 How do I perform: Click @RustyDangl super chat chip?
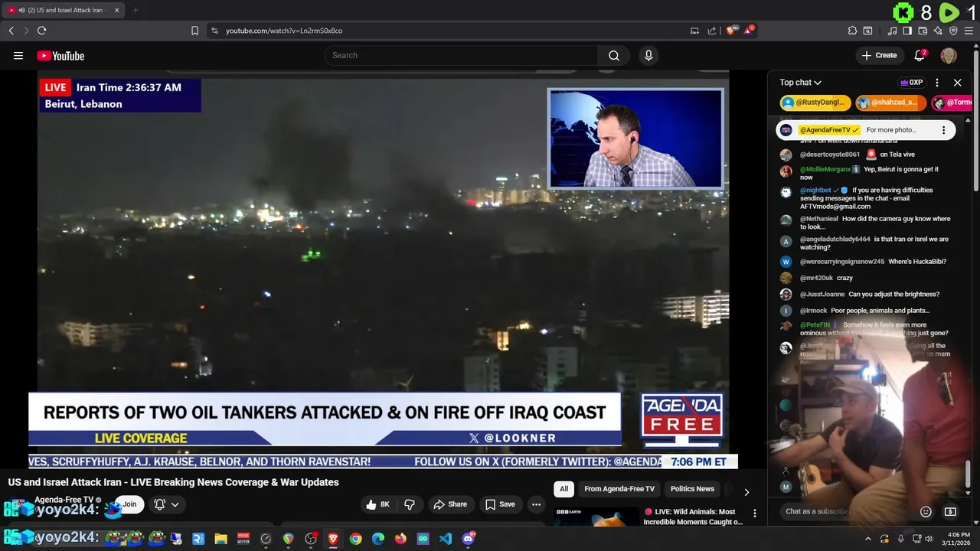point(815,103)
